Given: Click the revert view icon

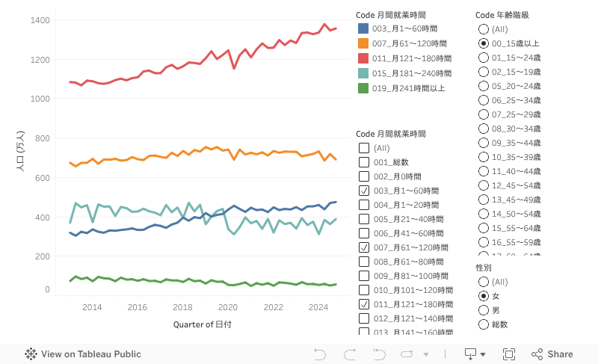Looking at the screenshot, I should click(x=379, y=354).
